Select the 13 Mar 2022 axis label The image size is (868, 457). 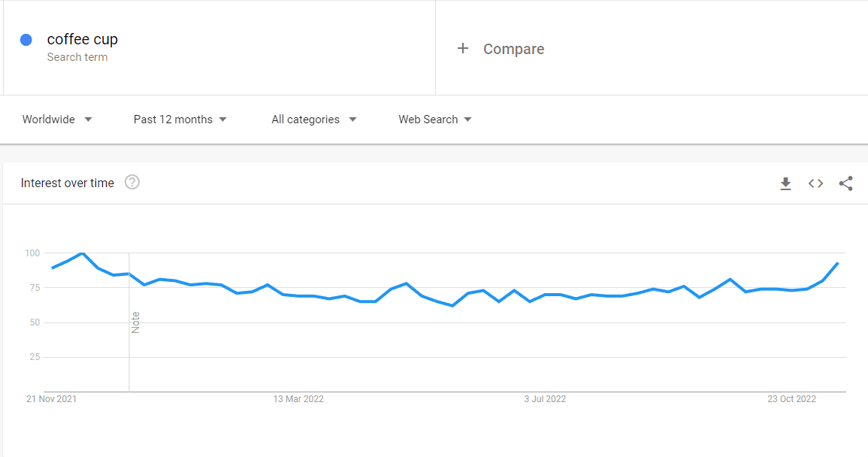[298, 399]
